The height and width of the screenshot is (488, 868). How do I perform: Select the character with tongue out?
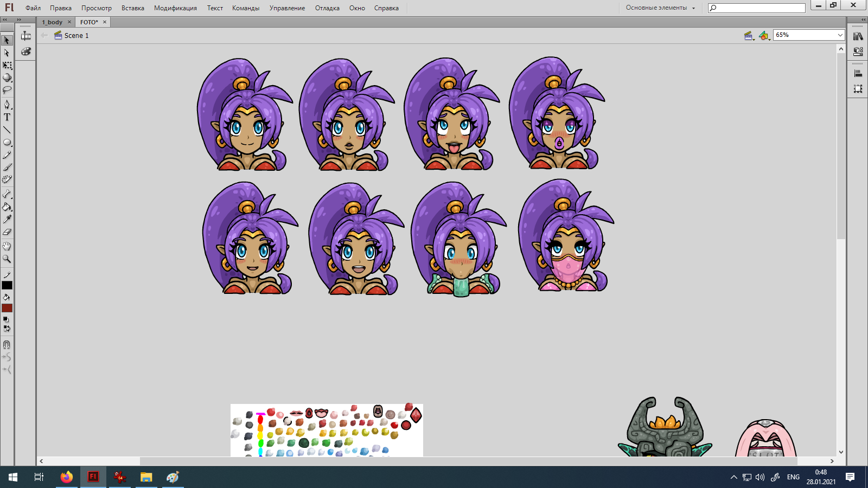point(452,114)
